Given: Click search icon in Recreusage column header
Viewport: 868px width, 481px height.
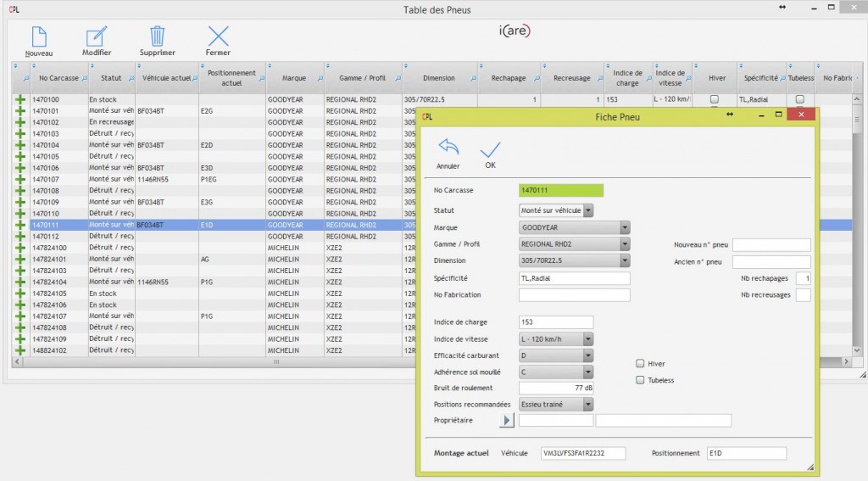Looking at the screenshot, I should coord(600,79).
